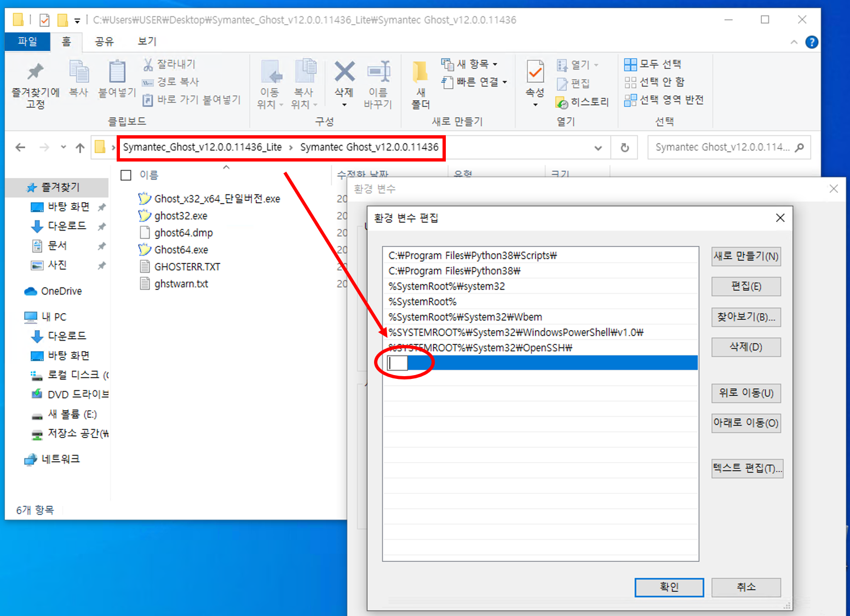The image size is (850, 616).
Task: Click the Rename (이름 바꾸기) icon
Action: point(378,72)
